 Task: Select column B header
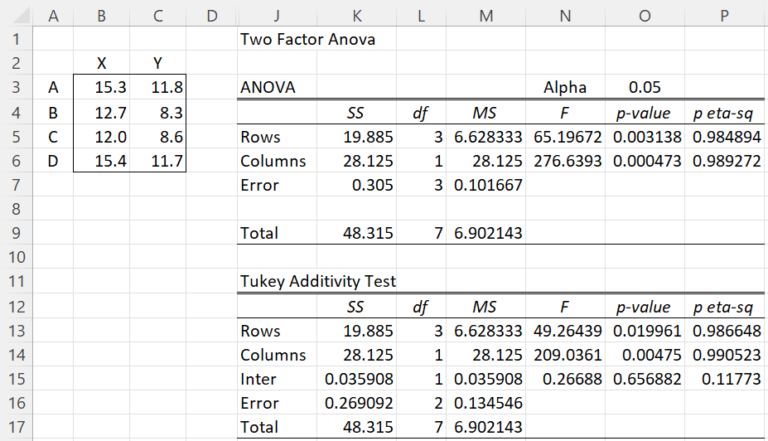[x=101, y=15]
